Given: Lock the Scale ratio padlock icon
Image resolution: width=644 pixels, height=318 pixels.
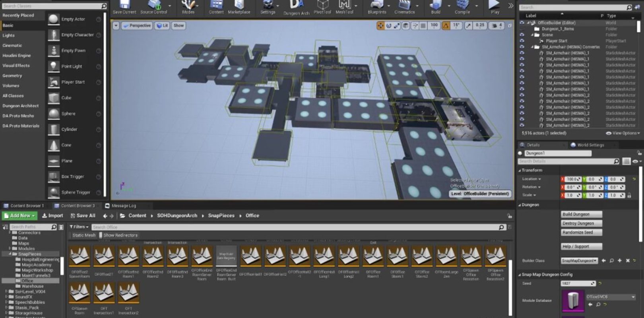Looking at the screenshot, I should coord(629,195).
